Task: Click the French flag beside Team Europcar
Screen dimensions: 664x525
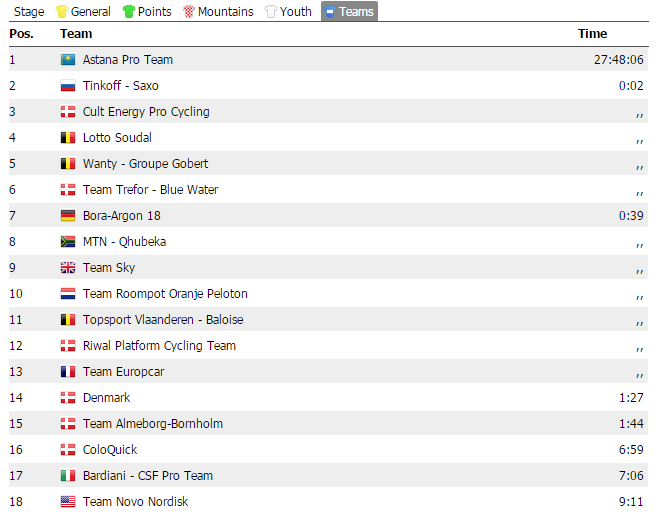Action: point(68,372)
